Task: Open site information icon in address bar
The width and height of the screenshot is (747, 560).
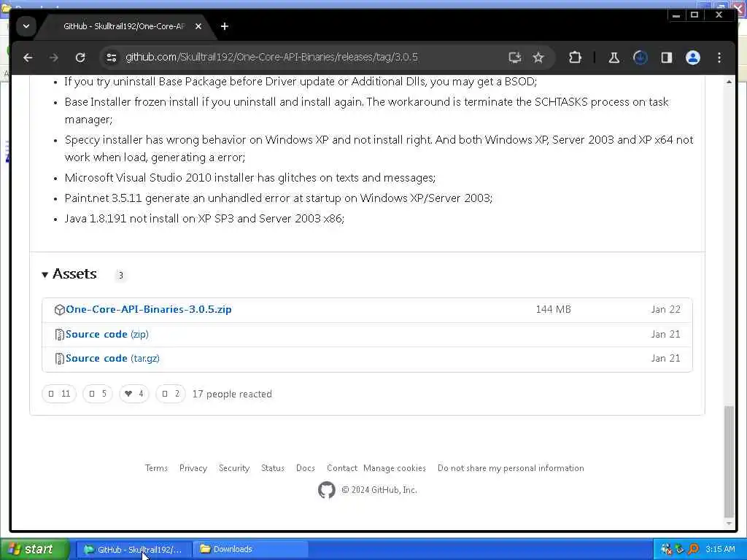Action: 112,58
